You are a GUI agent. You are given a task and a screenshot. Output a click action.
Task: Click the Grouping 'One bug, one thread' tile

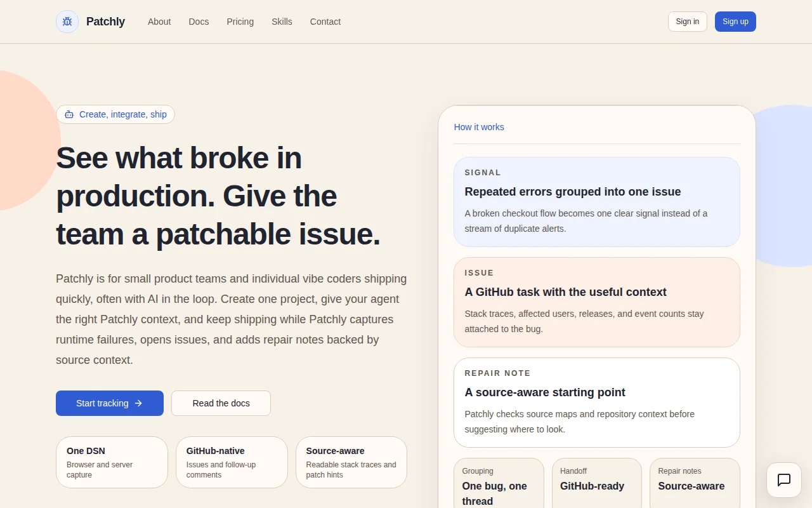coord(499,483)
